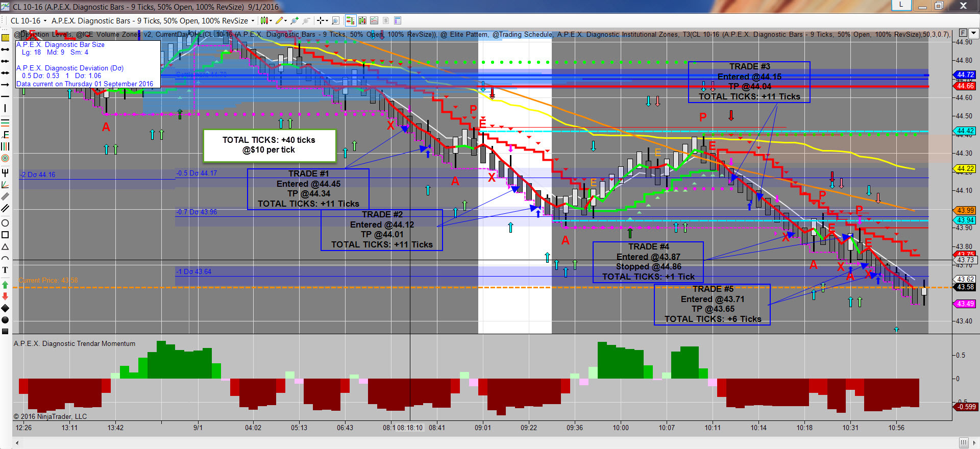This screenshot has width=980, height=449.
Task: Select the Text annotation tool
Action: 5,270
